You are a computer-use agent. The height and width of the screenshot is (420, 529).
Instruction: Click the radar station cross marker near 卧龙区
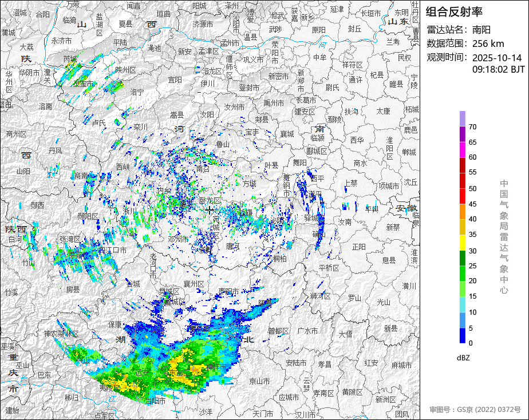pos(209,211)
